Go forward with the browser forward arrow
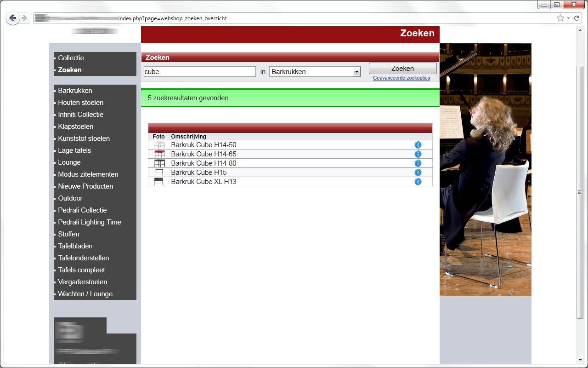Screen dimensions: 588x368 pyautogui.click(x=24, y=18)
